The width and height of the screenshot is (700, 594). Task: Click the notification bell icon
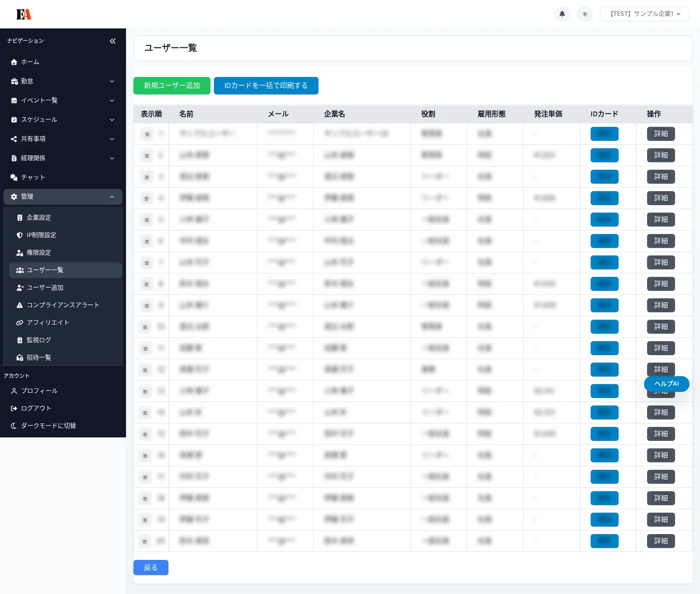[x=562, y=14]
